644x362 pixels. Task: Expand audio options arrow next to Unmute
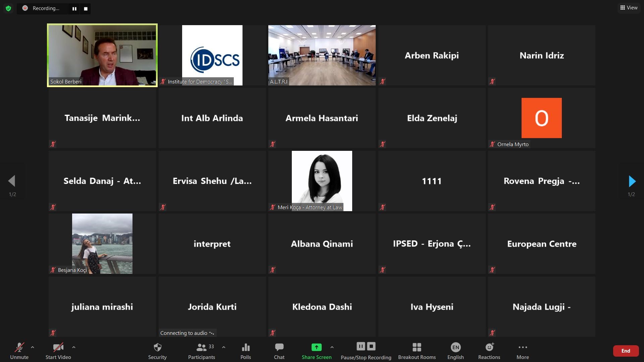(33, 347)
